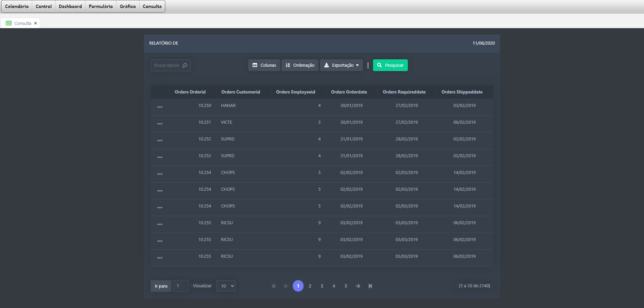Select page 5 in pagination
Viewport: 644px width, 308px height.
(346, 286)
